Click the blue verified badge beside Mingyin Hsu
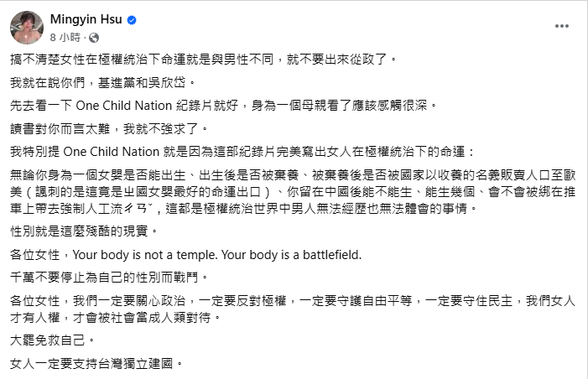The image size is (588, 379). pyautogui.click(x=132, y=20)
